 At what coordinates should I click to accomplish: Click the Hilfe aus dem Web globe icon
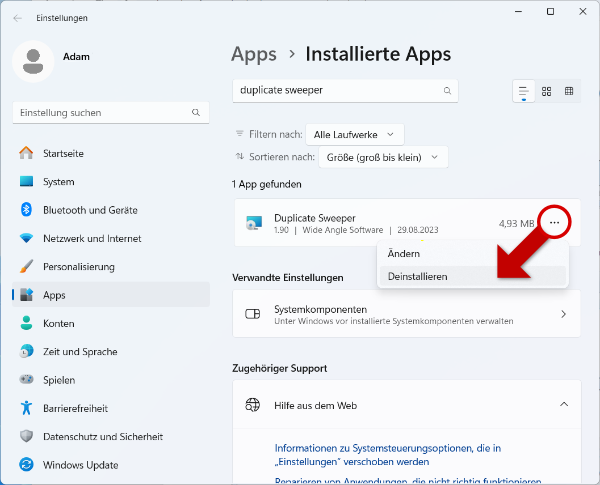[253, 405]
